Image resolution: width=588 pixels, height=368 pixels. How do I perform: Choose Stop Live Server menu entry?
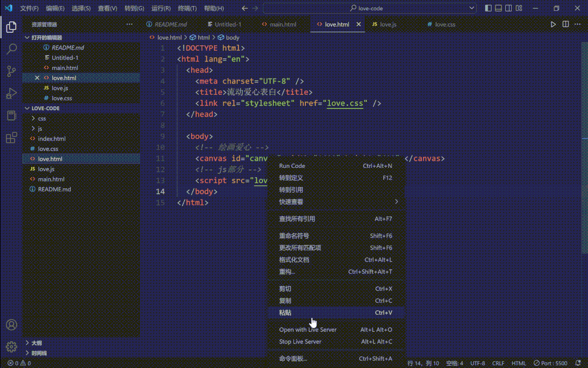click(x=336, y=341)
